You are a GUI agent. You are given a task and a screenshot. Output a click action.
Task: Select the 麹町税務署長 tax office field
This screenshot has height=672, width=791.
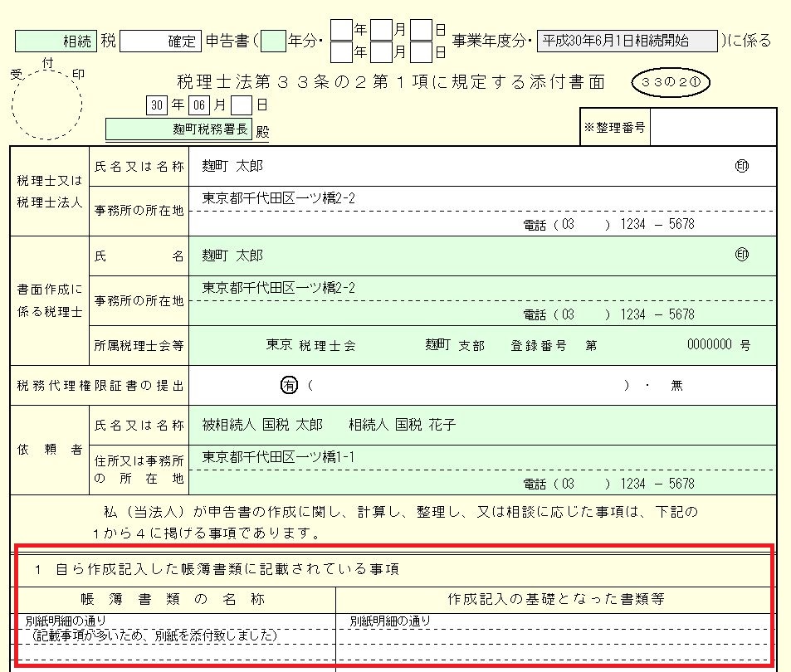click(x=178, y=129)
